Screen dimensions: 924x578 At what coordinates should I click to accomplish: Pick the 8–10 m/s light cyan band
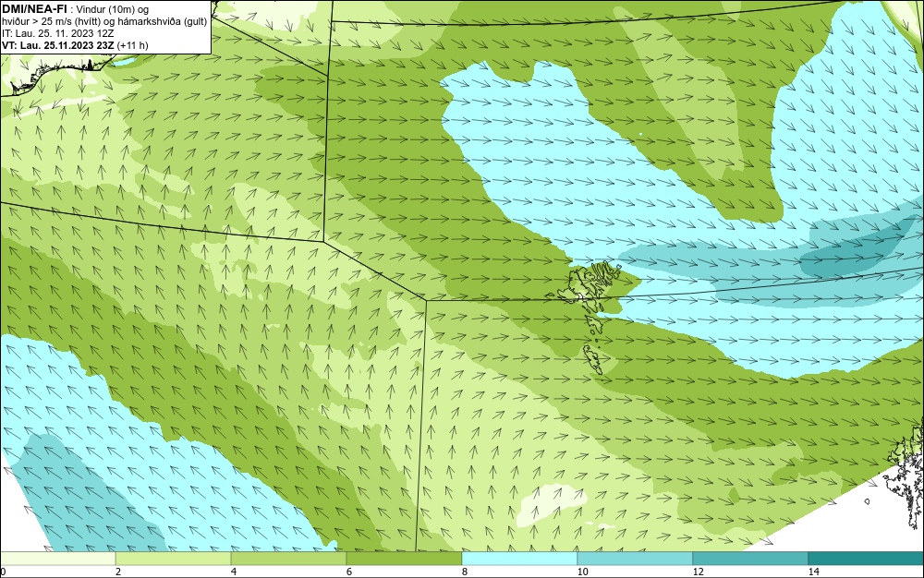519,559
